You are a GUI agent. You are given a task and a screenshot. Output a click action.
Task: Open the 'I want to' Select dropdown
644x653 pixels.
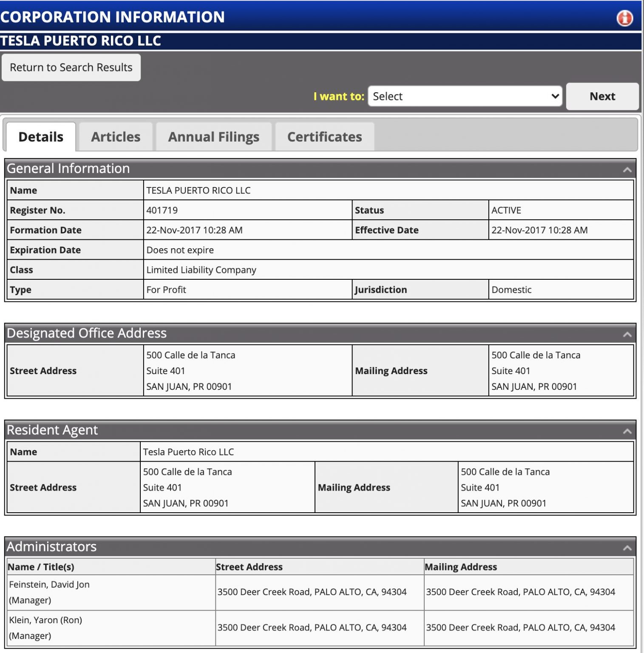coord(465,96)
